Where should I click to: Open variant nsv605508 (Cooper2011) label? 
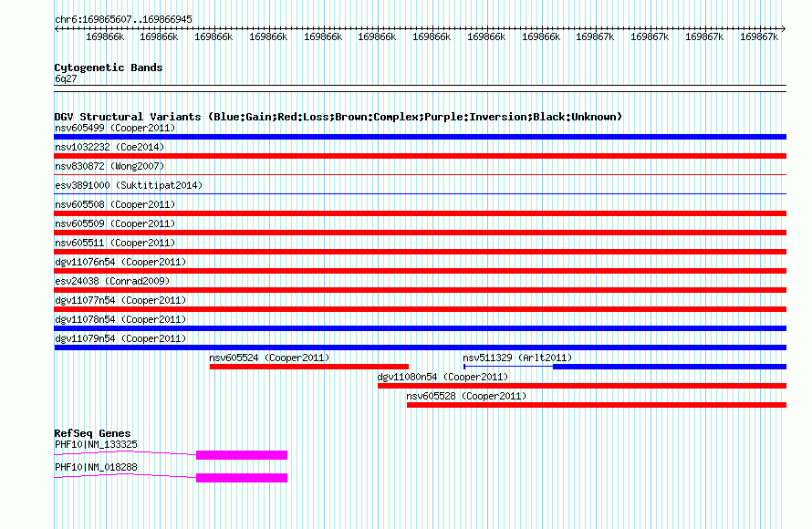tap(115, 204)
